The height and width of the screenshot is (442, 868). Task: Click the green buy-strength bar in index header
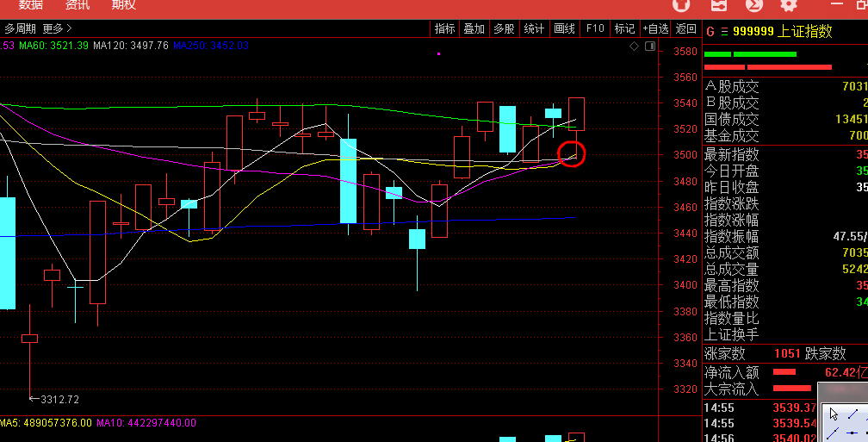[750, 54]
